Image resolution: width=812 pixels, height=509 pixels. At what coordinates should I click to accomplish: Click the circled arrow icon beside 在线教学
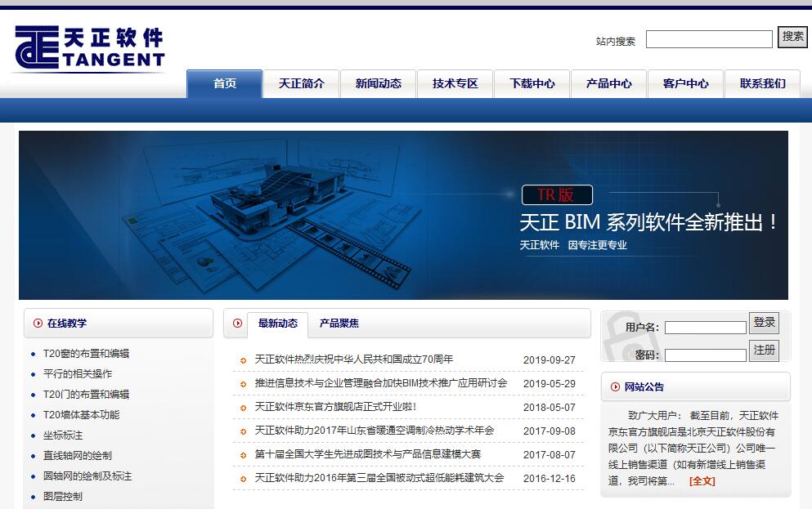[38, 324]
